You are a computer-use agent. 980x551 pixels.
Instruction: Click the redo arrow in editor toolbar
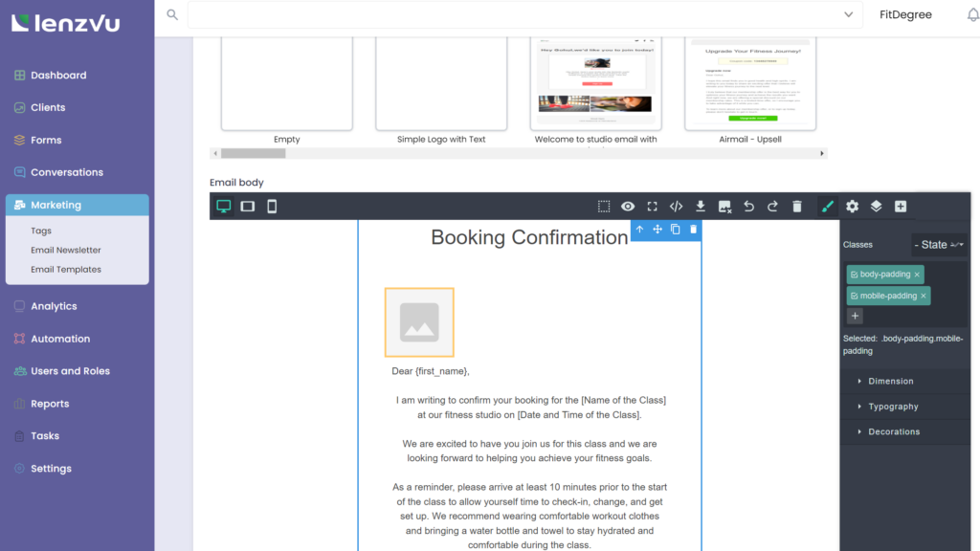[772, 207]
